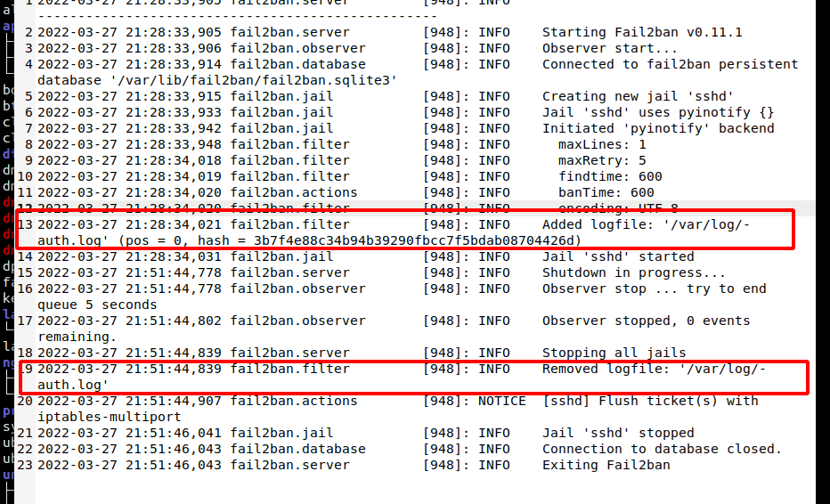
Task: Click 'Observer stop ... try to end' message
Action: pyautogui.click(x=655, y=289)
